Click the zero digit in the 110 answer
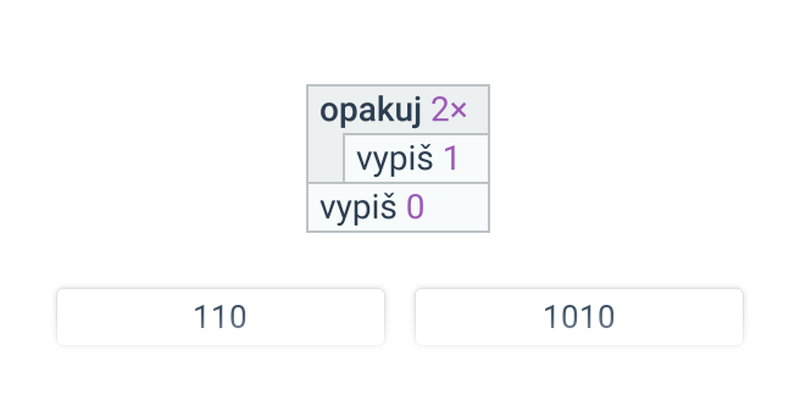Viewport: 800px width, 400px height. pos(238,317)
